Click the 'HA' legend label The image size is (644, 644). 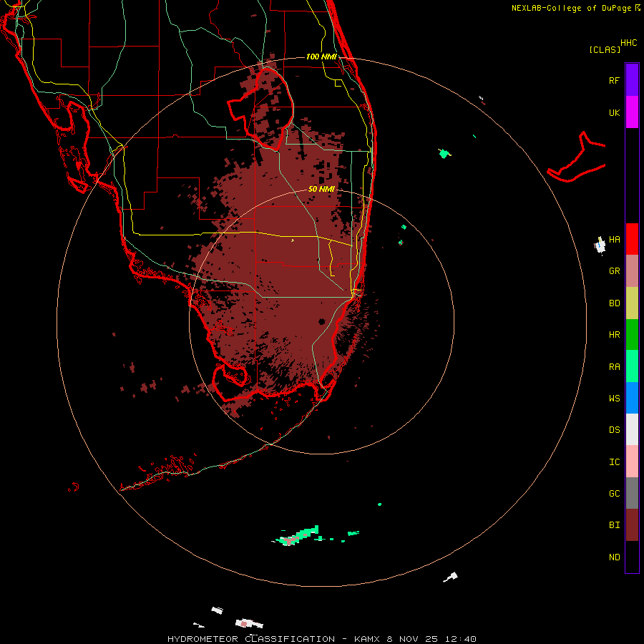tap(614, 239)
